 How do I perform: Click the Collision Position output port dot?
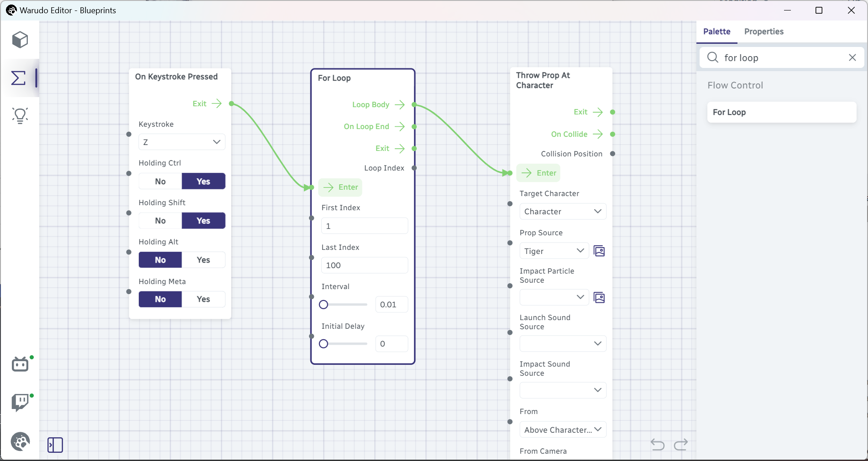coord(612,154)
